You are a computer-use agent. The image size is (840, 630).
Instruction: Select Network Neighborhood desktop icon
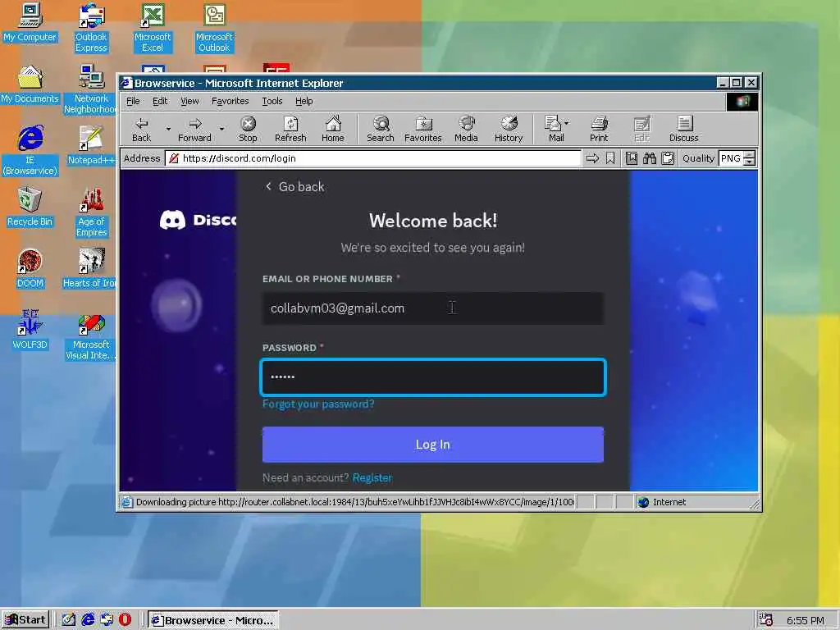90,89
